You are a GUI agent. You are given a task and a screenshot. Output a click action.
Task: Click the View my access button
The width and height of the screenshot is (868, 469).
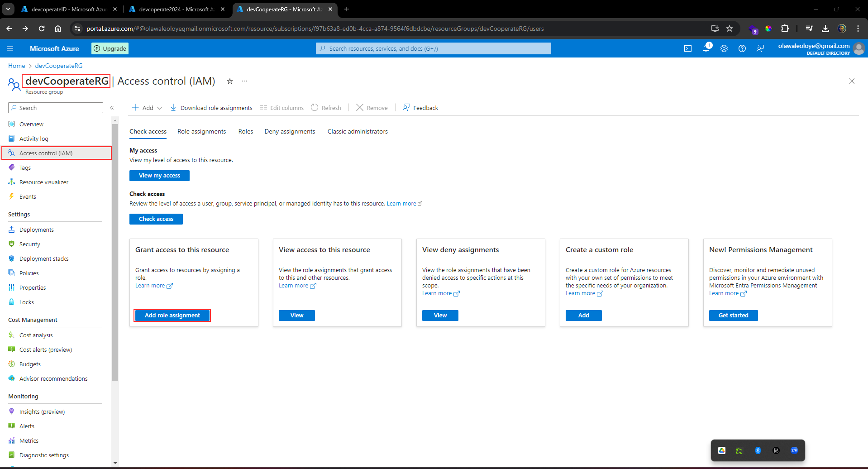[x=159, y=176]
